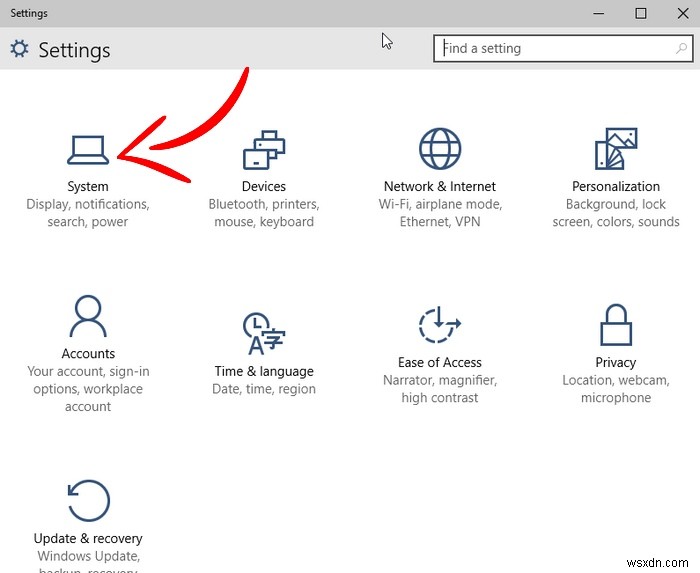Click 'Background, lock screen, colors, sounds' description
The height and width of the screenshot is (573, 700).
(x=616, y=213)
